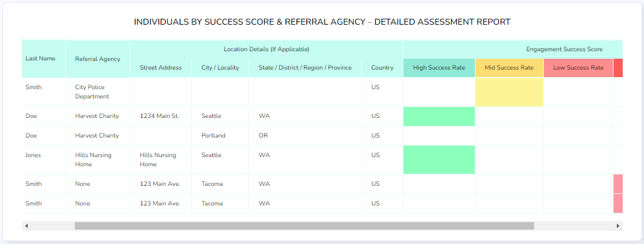Click the Location Details group header

coord(266,49)
